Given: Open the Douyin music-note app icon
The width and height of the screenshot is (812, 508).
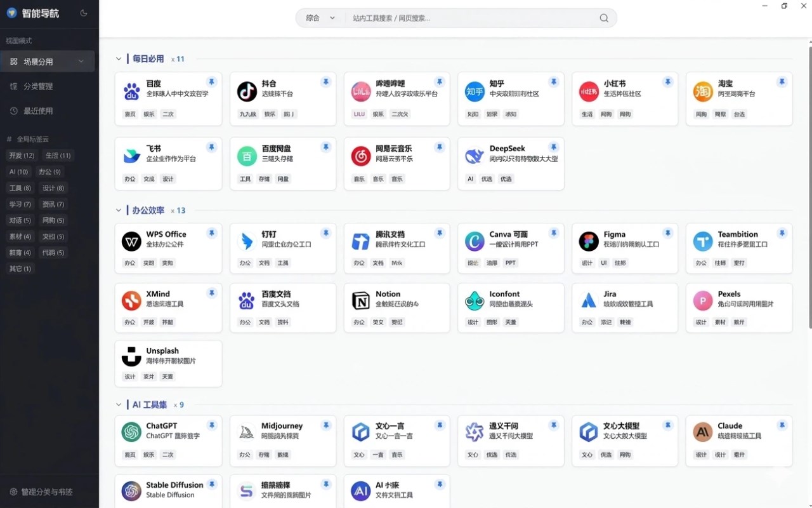Looking at the screenshot, I should [247, 91].
